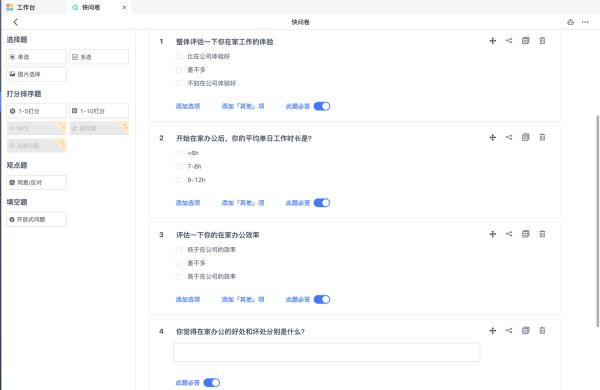Image resolution: width=600 pixels, height=390 pixels.
Task: Toggle 此题必答 switch on question 4
Action: (x=212, y=382)
